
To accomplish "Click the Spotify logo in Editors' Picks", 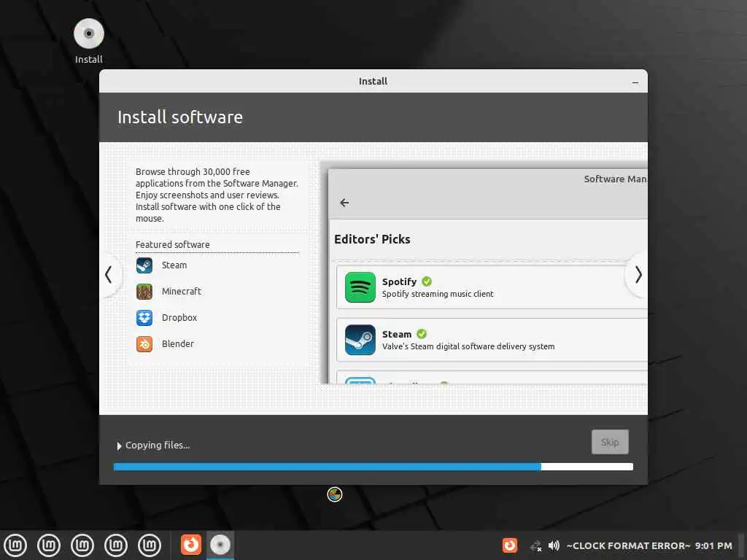I will (x=360, y=287).
